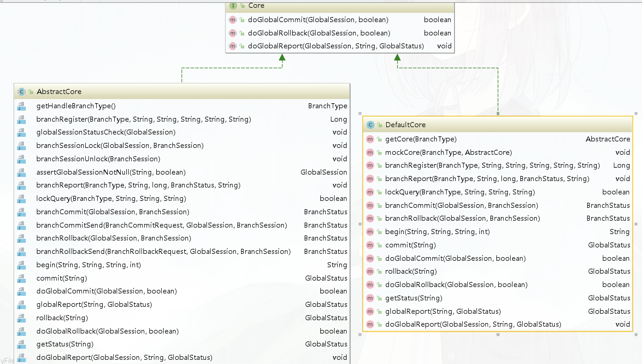Click the class icon beside AbstractCore
Image resolution: width=642 pixels, height=364 pixels.
pyautogui.click(x=21, y=92)
